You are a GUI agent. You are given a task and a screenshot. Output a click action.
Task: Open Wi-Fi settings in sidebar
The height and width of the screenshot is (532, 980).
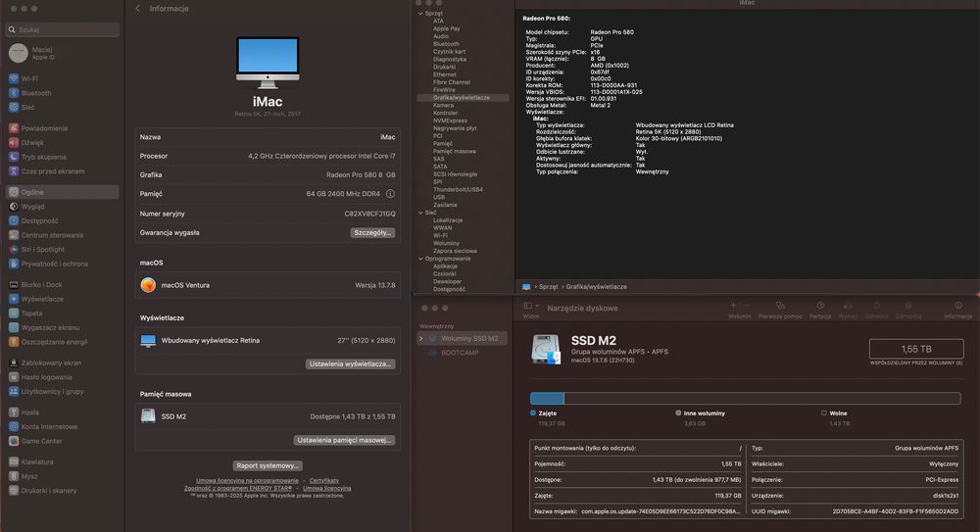(29, 78)
